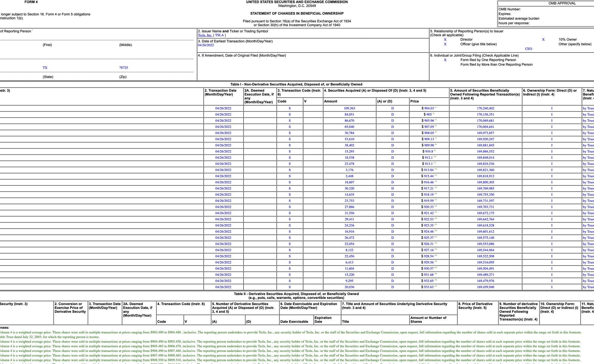This screenshot has height=364, width=594.
Task: Click the amount 16,916
Action: 350,232
